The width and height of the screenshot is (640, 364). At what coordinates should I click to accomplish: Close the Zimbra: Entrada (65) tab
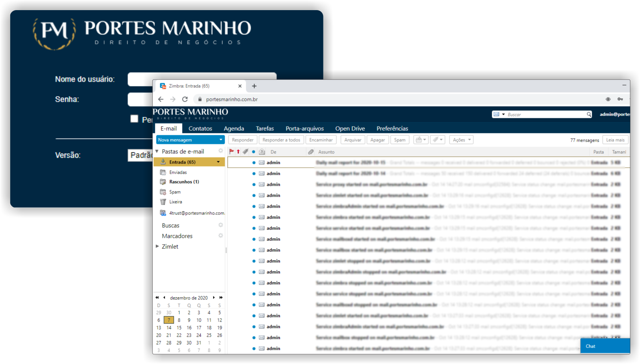point(240,86)
